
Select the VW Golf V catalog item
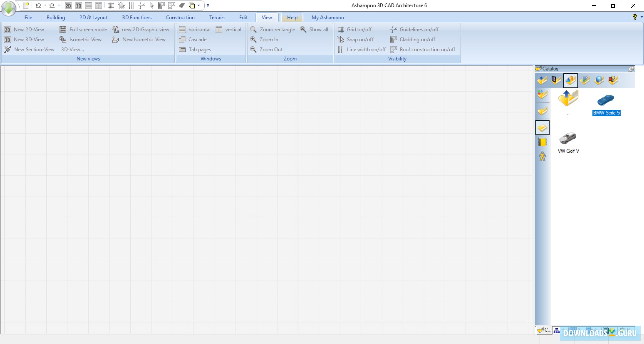[x=568, y=143]
